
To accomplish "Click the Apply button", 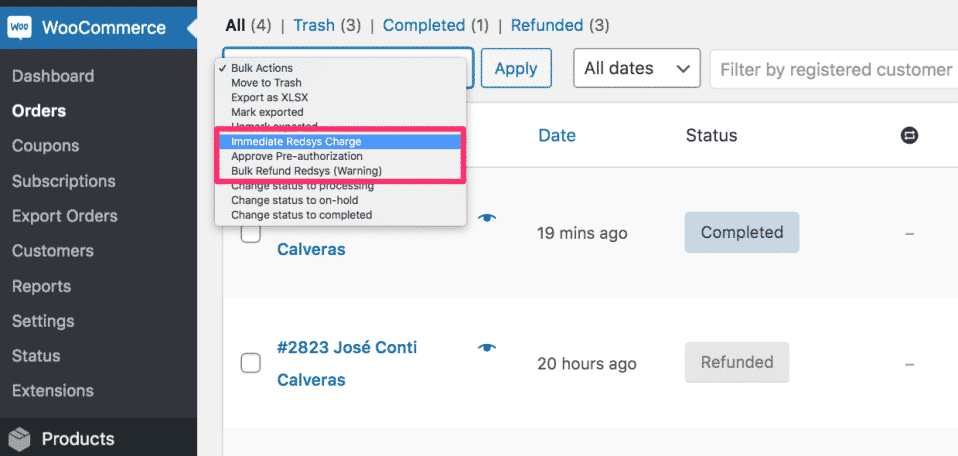I will tap(516, 68).
